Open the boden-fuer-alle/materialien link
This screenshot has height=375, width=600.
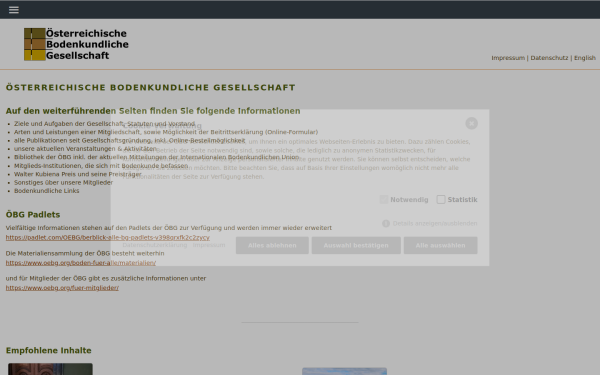pyautogui.click(x=81, y=263)
